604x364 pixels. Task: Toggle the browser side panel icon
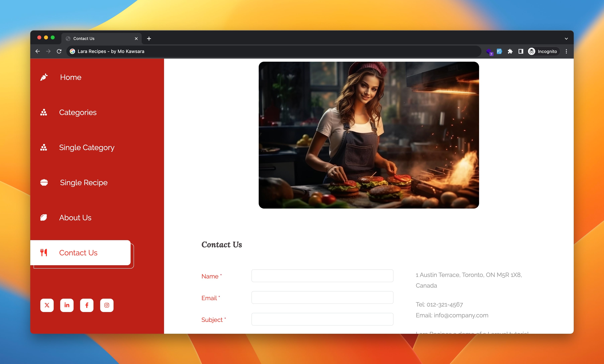click(x=521, y=51)
